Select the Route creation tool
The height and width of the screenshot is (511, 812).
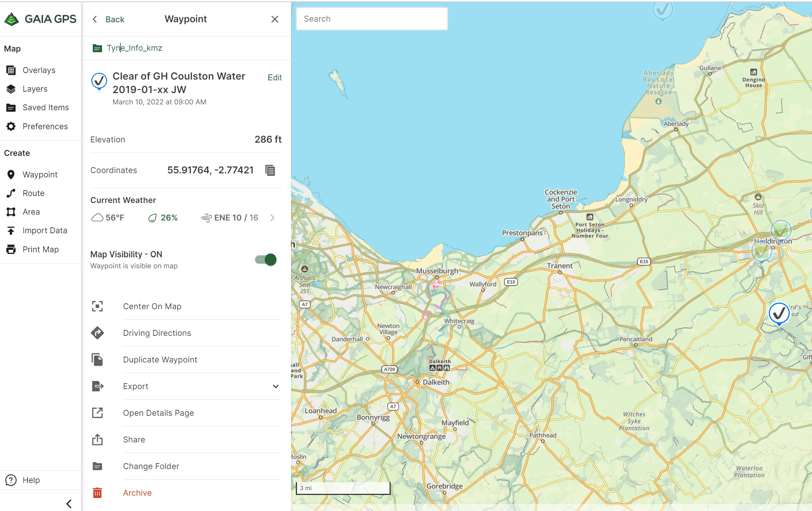click(x=33, y=193)
